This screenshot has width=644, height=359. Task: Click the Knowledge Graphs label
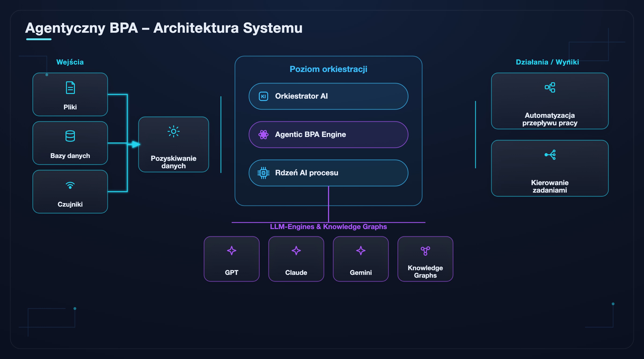click(425, 272)
